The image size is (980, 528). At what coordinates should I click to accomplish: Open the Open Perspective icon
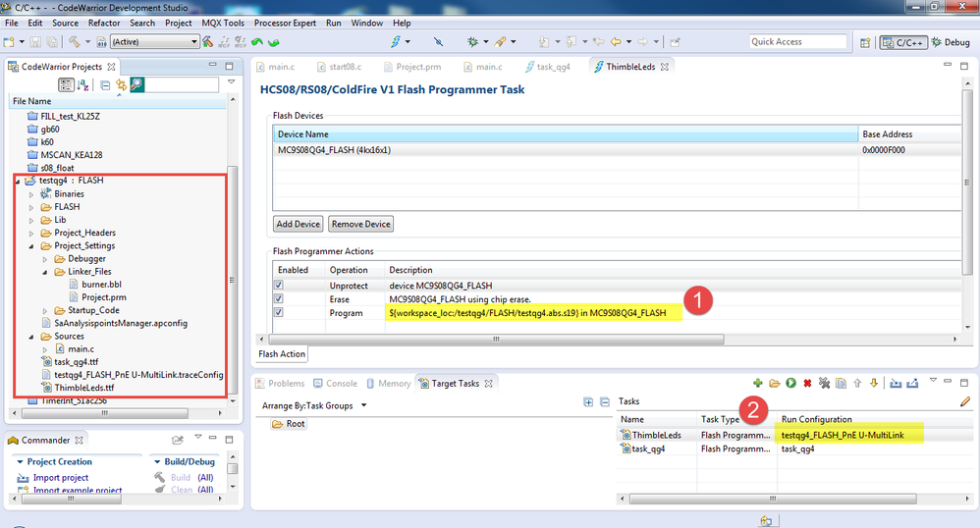[865, 42]
